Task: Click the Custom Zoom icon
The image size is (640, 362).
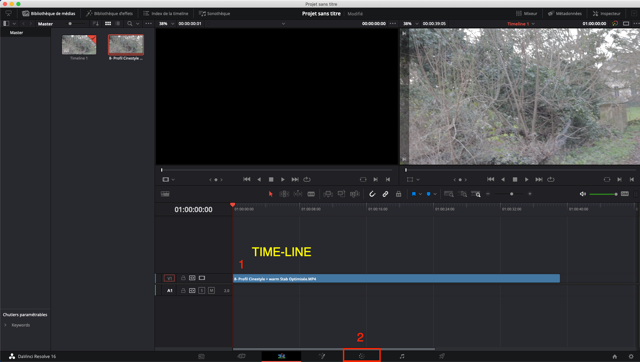Action: 476,194
